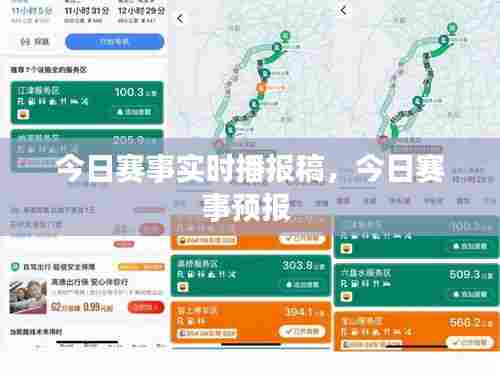Screen dimensions: 500x375
Task: Add waypoint for the 100.3 km service area
Action: point(135,112)
